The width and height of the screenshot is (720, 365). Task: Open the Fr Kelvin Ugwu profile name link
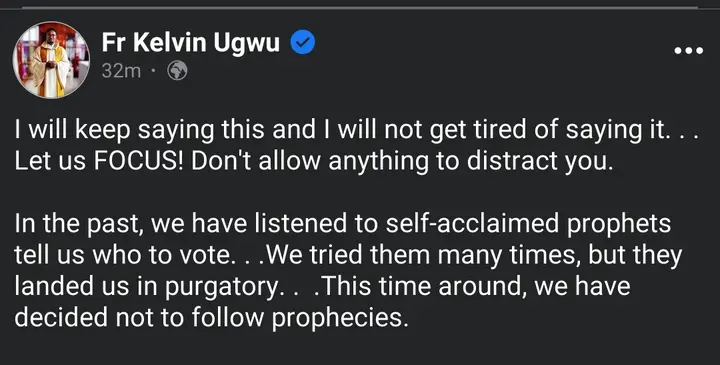(191, 43)
